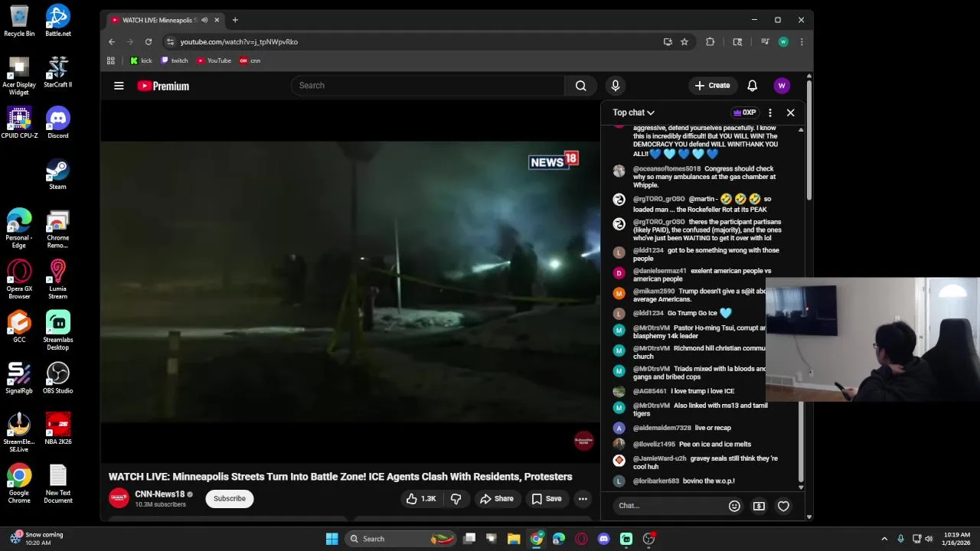This screenshot has height=551, width=980.
Task: Share the live video
Action: coord(496,499)
